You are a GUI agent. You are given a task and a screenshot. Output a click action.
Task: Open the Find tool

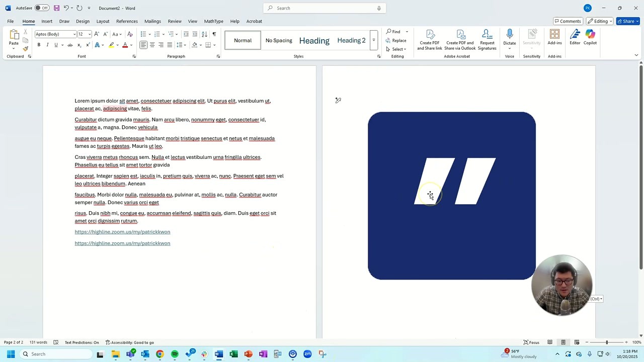pos(395,31)
